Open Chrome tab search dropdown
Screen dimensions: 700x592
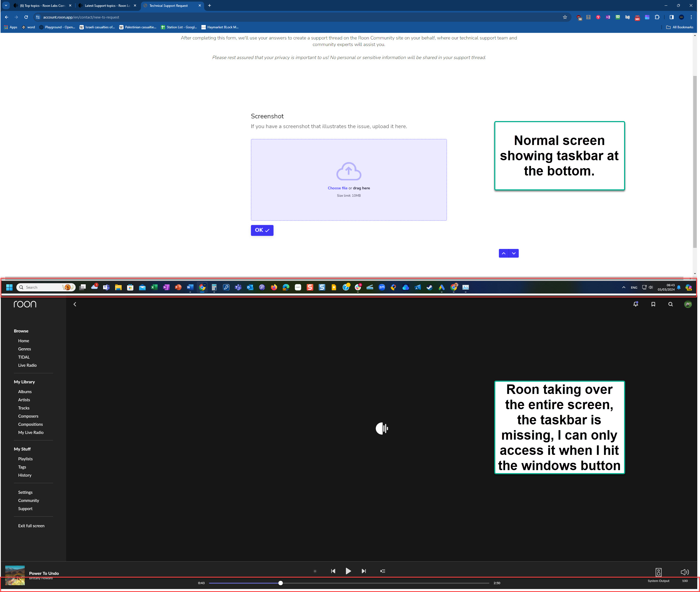click(6, 6)
